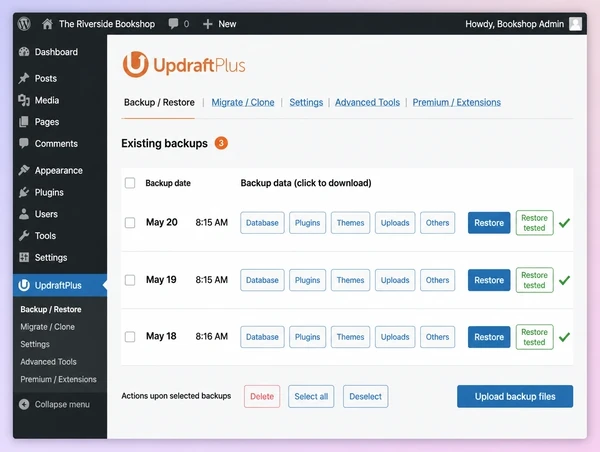Open Migrate / Clone in sidebar submenu
This screenshot has height=452, width=600.
point(47,327)
